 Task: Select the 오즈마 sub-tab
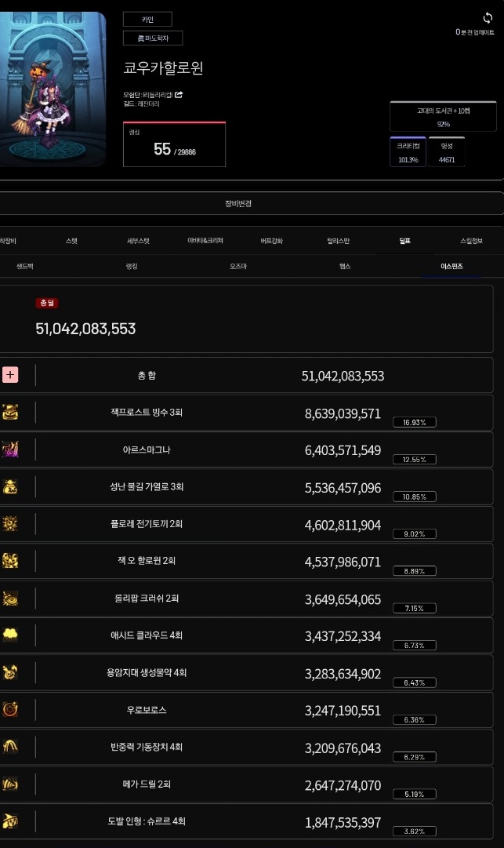[x=238, y=267]
